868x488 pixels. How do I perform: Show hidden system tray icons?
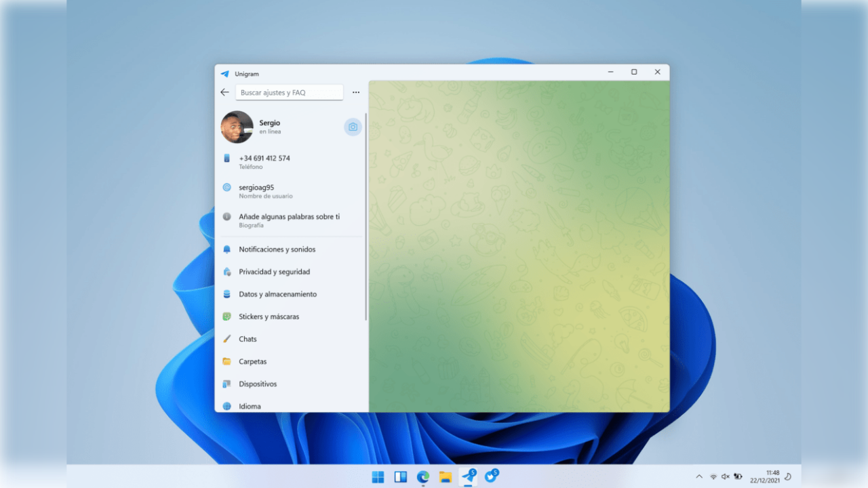pyautogui.click(x=700, y=477)
